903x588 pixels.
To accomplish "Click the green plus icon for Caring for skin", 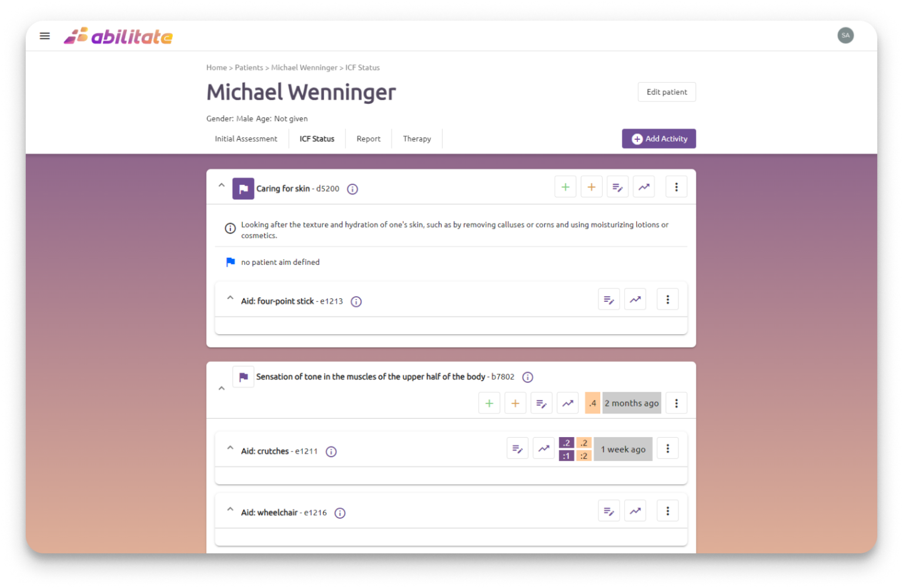I will pos(565,187).
